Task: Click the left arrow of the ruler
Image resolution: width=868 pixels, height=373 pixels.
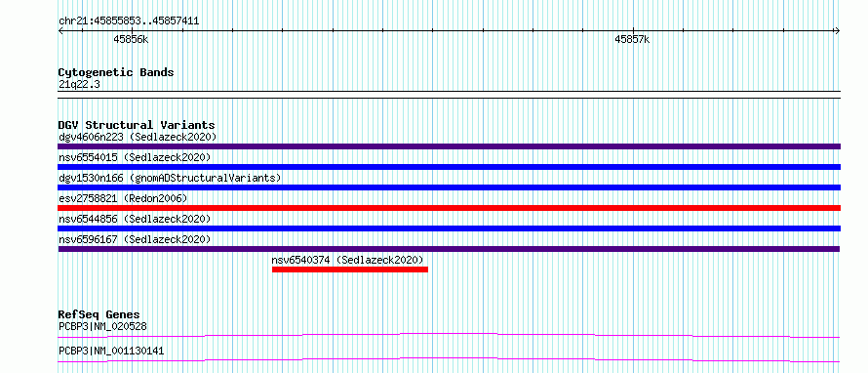Action: [60, 31]
